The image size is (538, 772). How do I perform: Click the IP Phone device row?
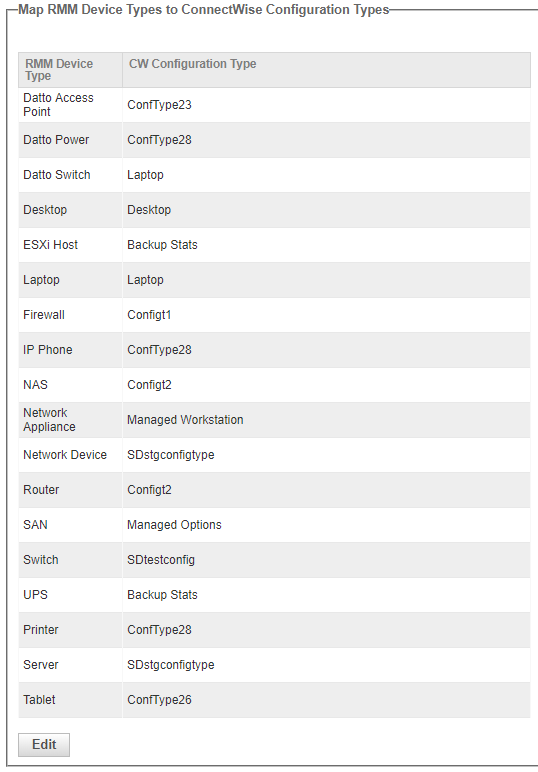[x=274, y=350]
